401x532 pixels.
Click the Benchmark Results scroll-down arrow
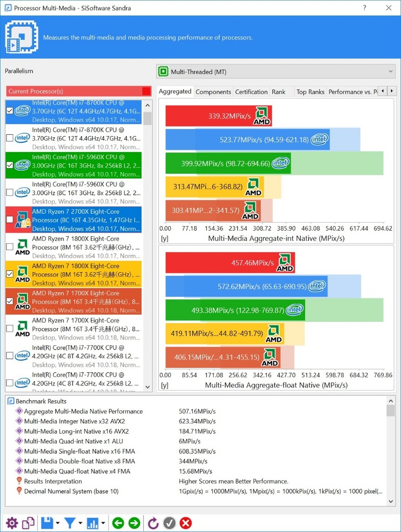pos(391,502)
